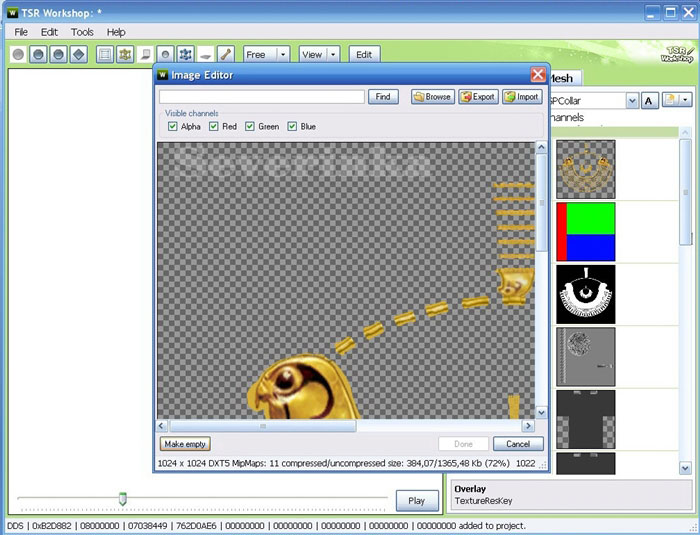Click the diamond shape toolbar icon
This screenshot has height=535, width=700.
click(x=78, y=54)
